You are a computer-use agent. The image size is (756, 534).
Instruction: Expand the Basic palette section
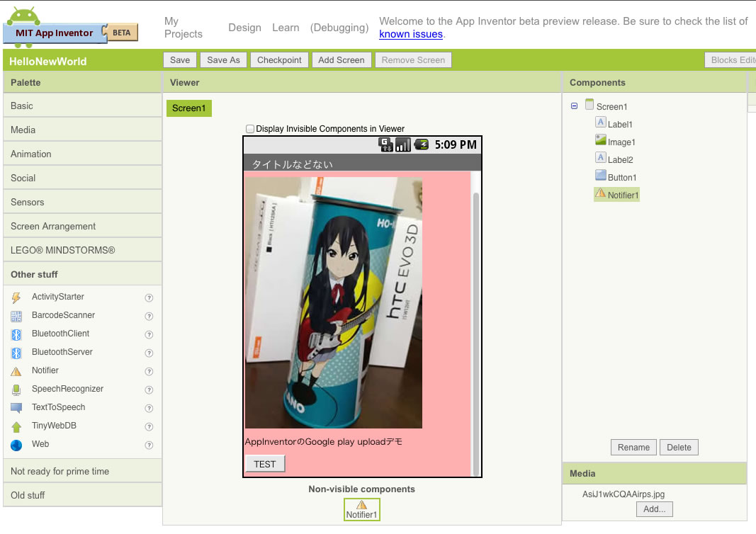(x=82, y=106)
